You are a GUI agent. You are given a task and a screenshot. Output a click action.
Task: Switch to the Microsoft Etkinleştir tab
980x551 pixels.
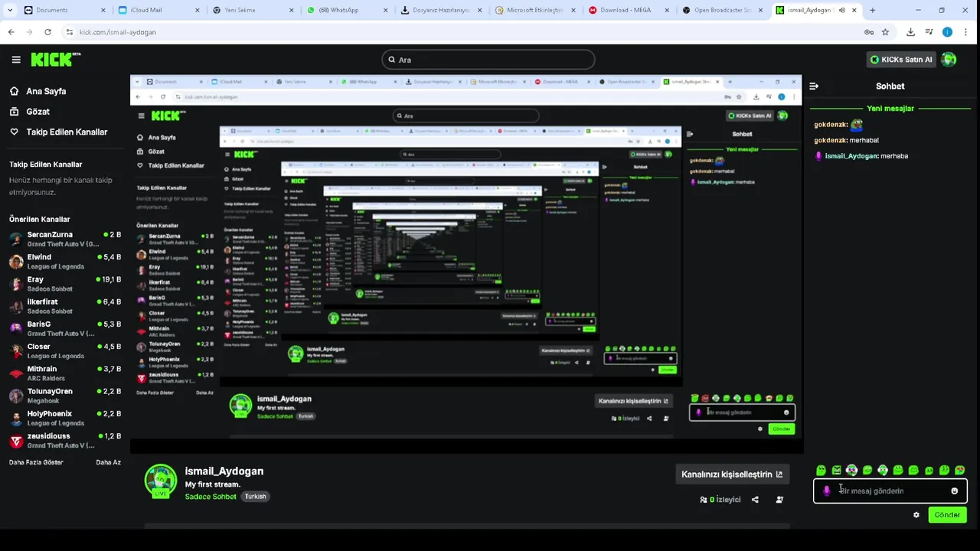(x=537, y=11)
